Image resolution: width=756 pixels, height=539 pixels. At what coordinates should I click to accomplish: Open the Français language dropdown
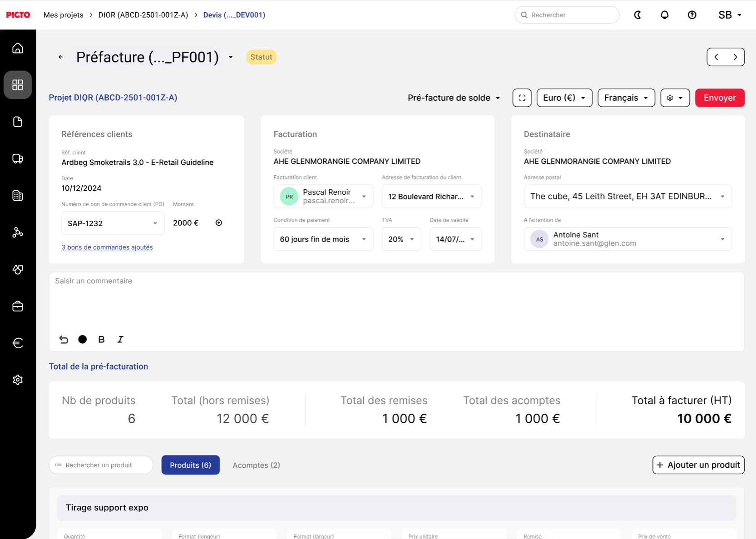click(x=626, y=98)
